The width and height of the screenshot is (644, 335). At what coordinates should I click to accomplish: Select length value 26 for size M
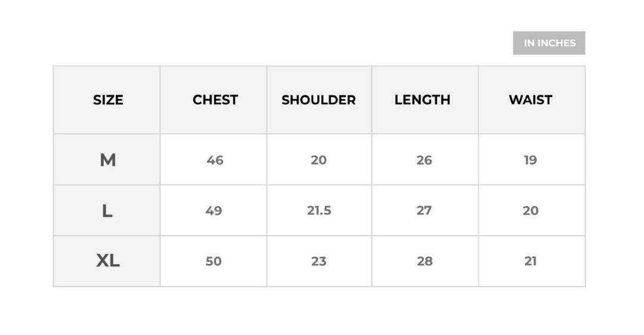(424, 160)
